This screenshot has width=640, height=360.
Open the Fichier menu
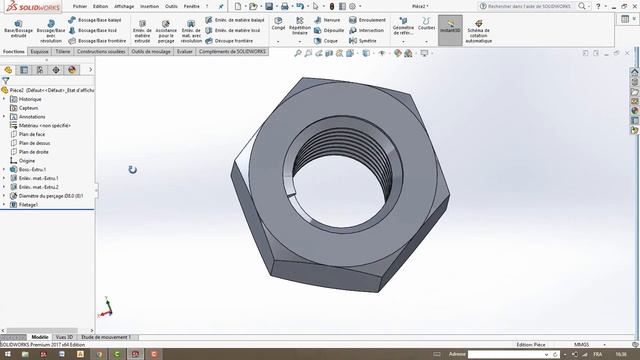click(80, 7)
